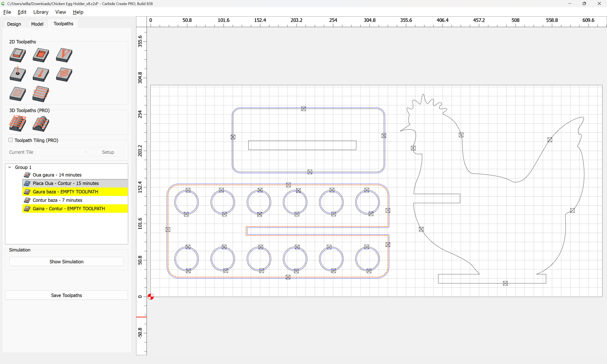The width and height of the screenshot is (607, 364).
Task: Switch to the Design tab
Action: 14,24
